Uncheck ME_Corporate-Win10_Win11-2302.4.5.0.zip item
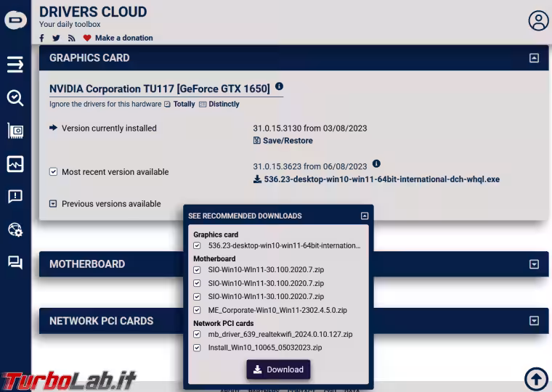The height and width of the screenshot is (392, 552). [197, 310]
